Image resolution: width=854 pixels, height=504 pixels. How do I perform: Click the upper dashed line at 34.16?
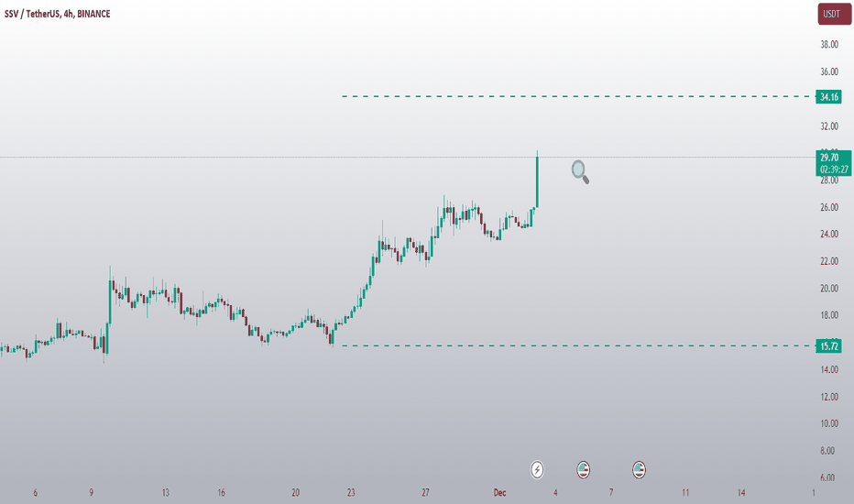[577, 96]
